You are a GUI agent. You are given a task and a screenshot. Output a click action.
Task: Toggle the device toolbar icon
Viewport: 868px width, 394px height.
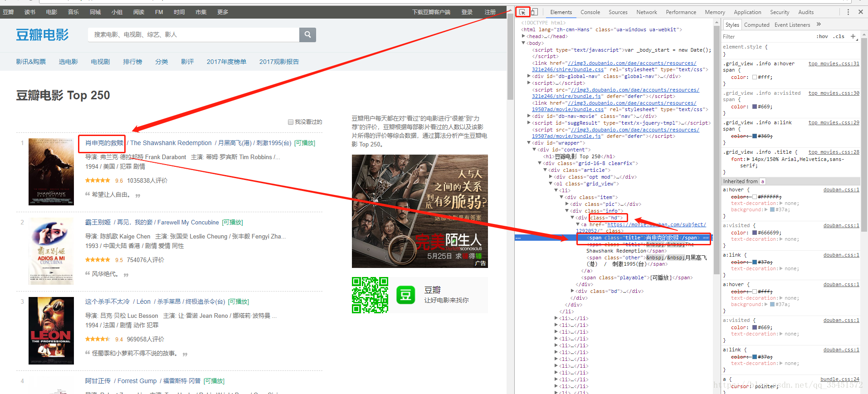tap(535, 12)
